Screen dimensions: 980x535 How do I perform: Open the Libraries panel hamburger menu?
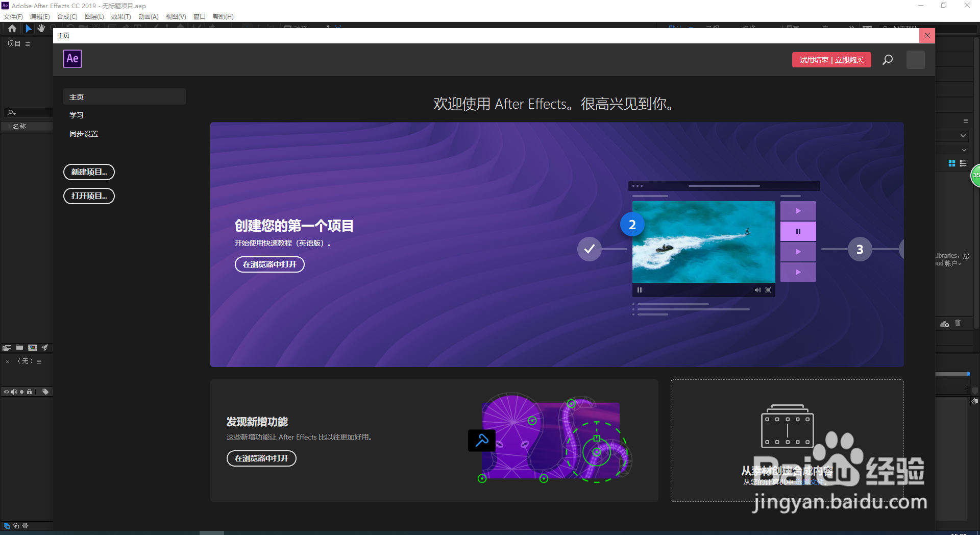tap(966, 121)
